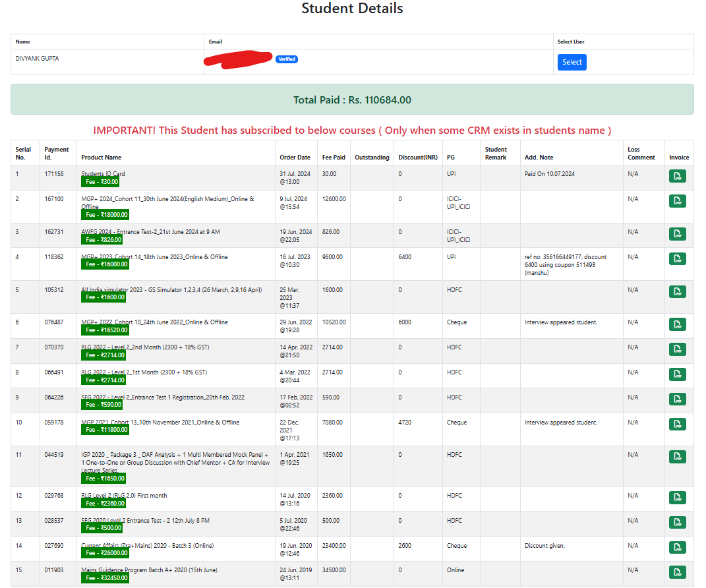The image size is (706, 588).
Task: Click the Total Paid Rs. 110684.00 banner
Action: coord(352,100)
